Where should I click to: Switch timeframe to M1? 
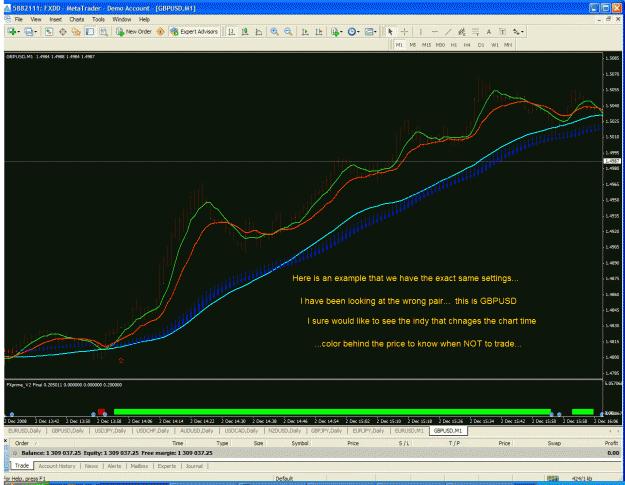point(399,45)
